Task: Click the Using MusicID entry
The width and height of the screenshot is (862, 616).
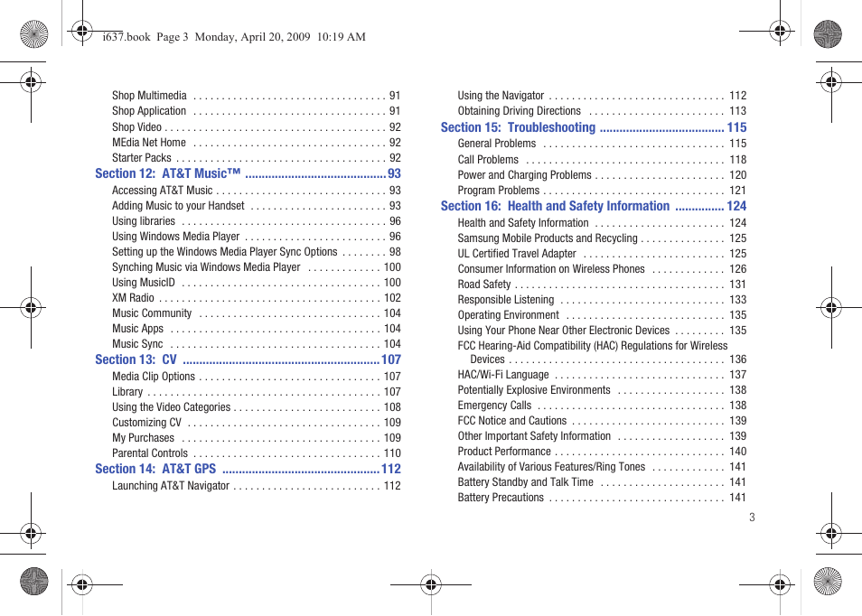Action: [257, 283]
